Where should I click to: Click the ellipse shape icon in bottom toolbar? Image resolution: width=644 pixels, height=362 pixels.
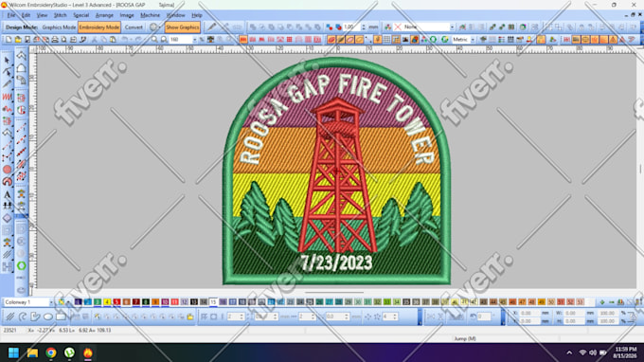(48, 317)
